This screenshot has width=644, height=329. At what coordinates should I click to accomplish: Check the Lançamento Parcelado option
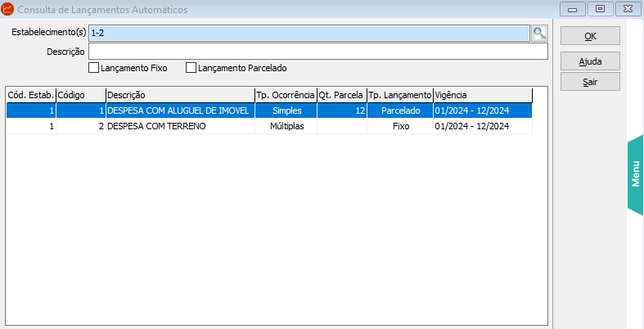click(191, 68)
